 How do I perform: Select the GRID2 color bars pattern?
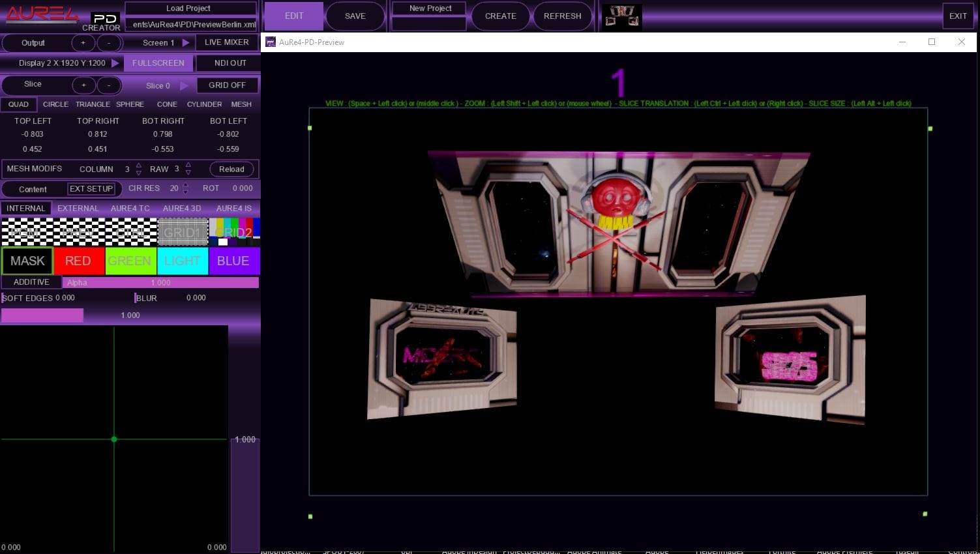coord(234,232)
